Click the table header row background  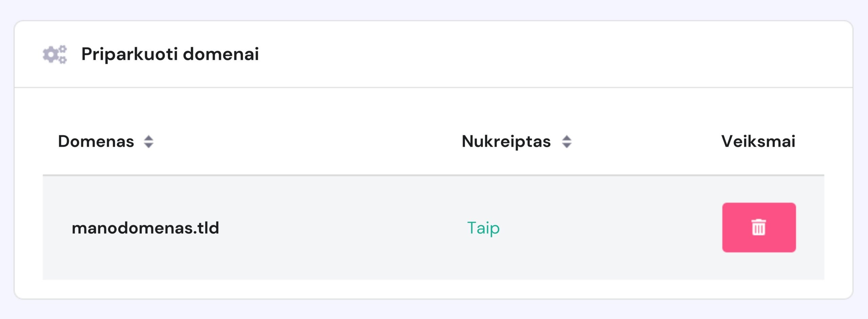(x=305, y=141)
